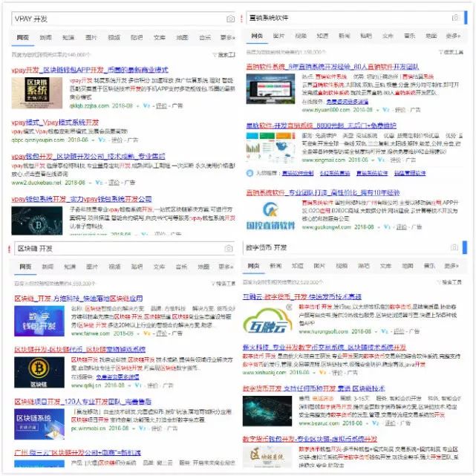Open result titled vpay开发_区块链钱包APP开发
This screenshot has width=476, height=476.
(x=90, y=70)
